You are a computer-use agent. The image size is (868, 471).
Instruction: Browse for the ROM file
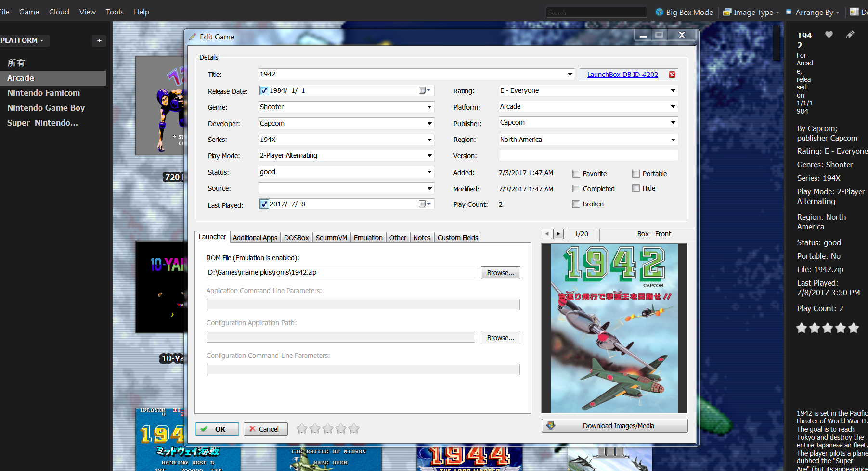(x=500, y=273)
